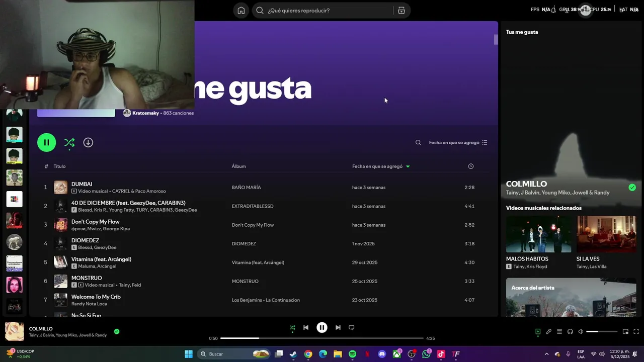Screen dimensions: 644x362
Task: Open the Kratosmaky profile link
Action: (145, 113)
